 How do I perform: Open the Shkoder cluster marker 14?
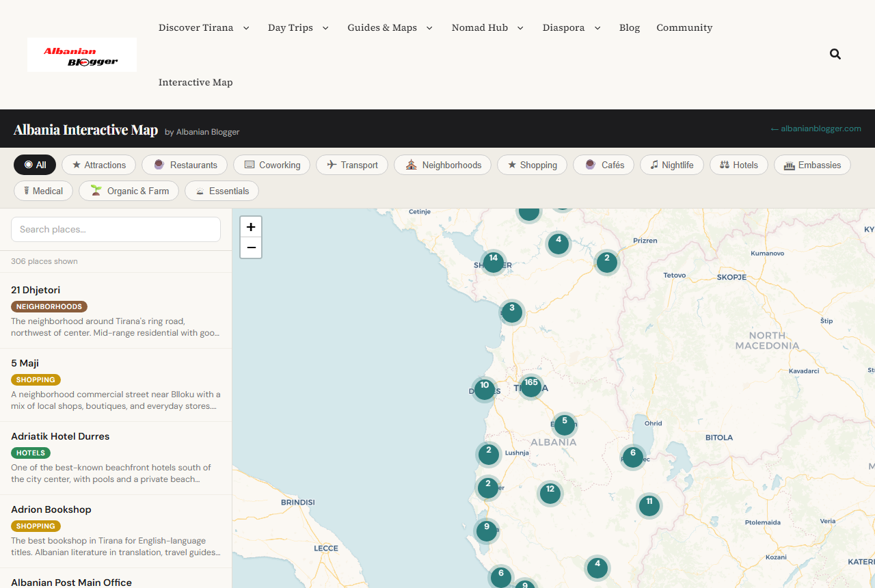493,261
